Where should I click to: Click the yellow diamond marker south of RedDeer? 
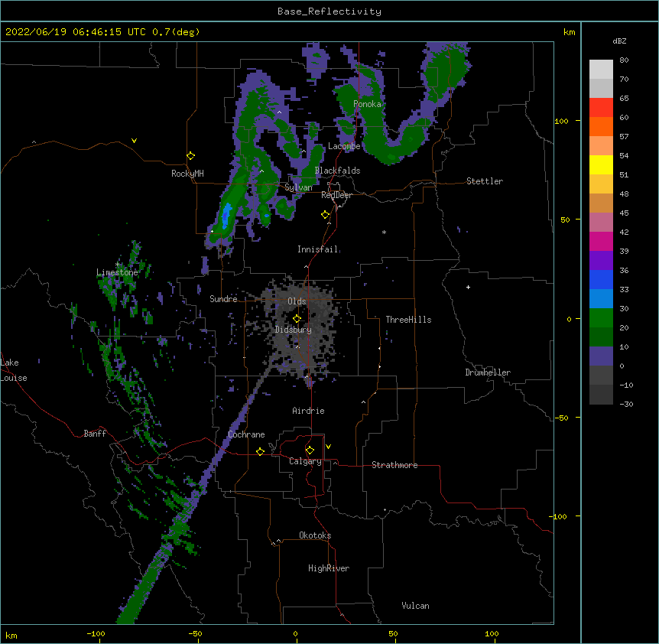(x=326, y=215)
